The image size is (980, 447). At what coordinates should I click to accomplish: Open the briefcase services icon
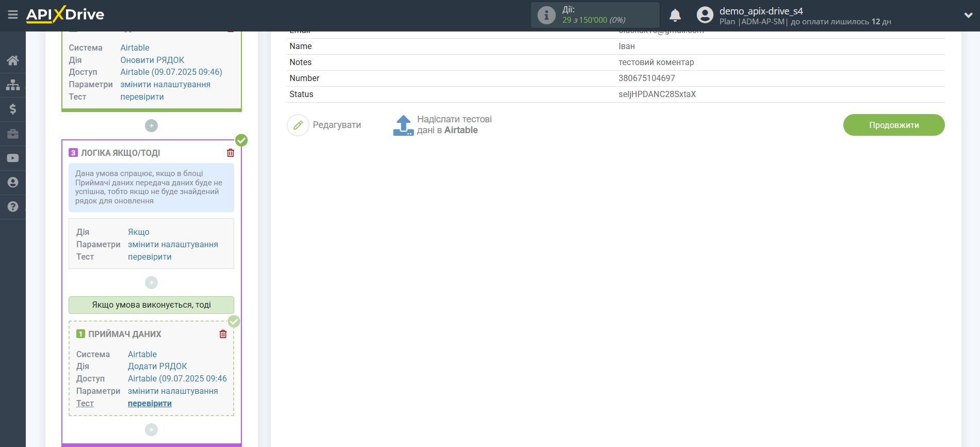[x=13, y=134]
